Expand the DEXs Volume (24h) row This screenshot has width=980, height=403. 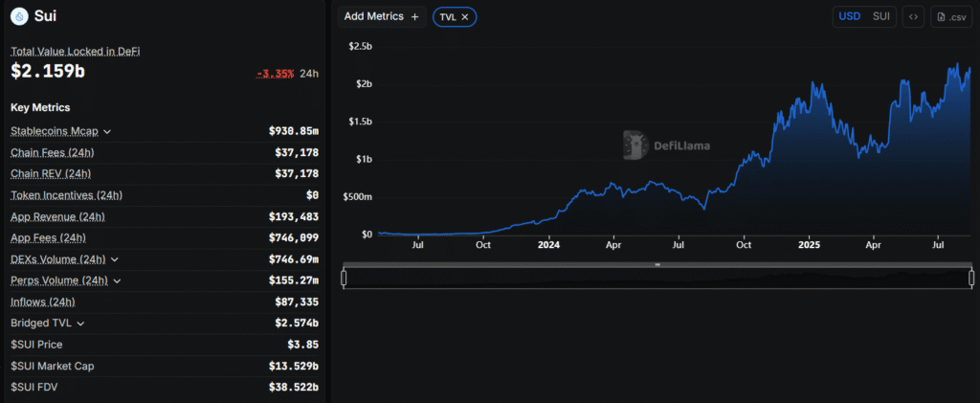(x=114, y=259)
